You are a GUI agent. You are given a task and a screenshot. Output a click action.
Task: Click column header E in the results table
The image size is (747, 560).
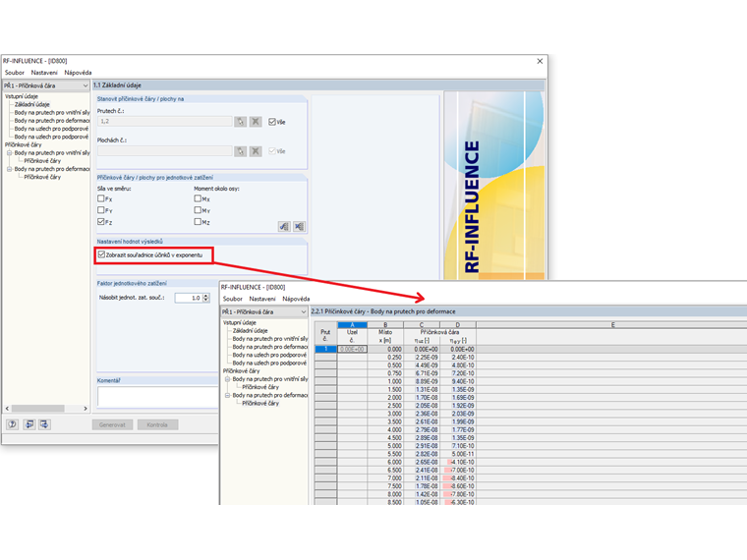coord(612,325)
